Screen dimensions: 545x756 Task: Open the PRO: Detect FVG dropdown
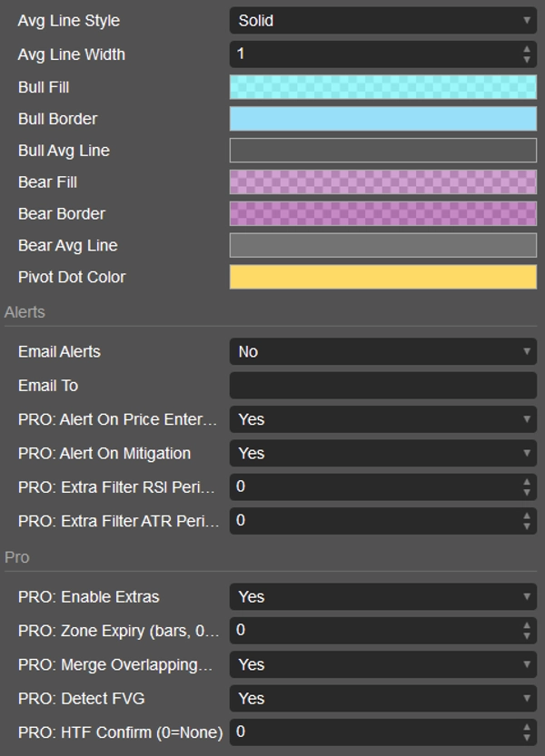click(x=381, y=698)
